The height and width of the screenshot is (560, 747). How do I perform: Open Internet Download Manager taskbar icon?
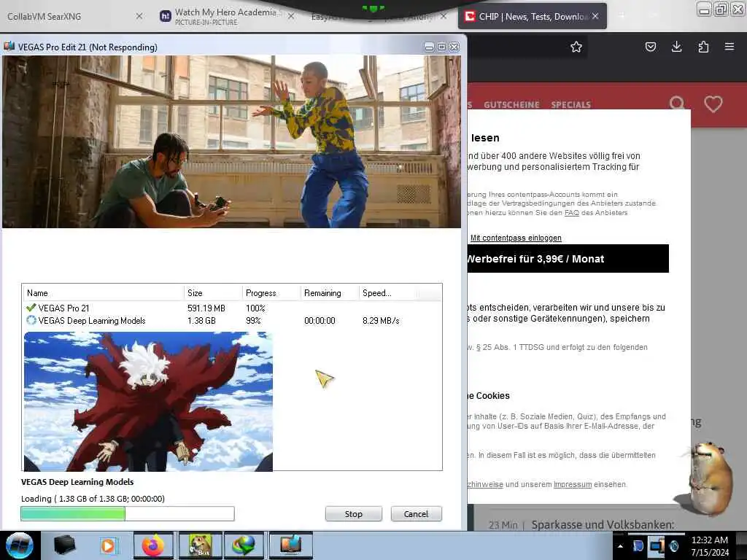[244, 545]
